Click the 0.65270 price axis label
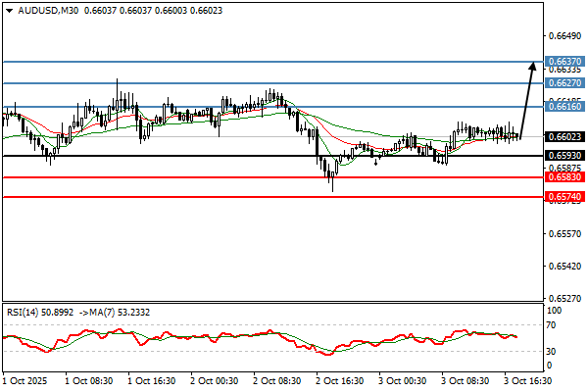 tap(564, 299)
